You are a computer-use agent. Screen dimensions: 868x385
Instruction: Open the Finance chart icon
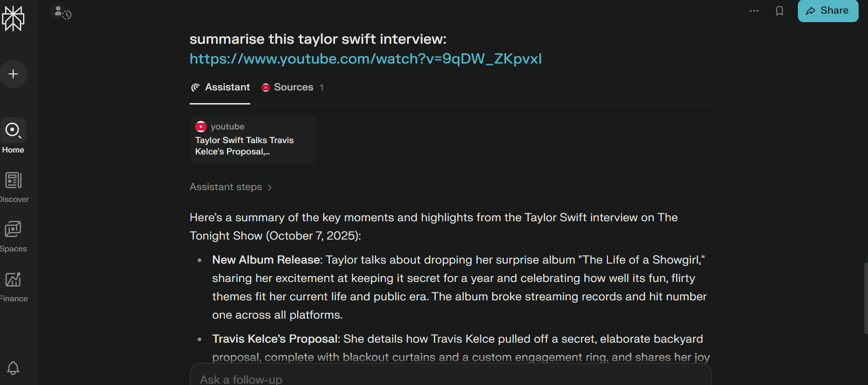[x=13, y=280]
